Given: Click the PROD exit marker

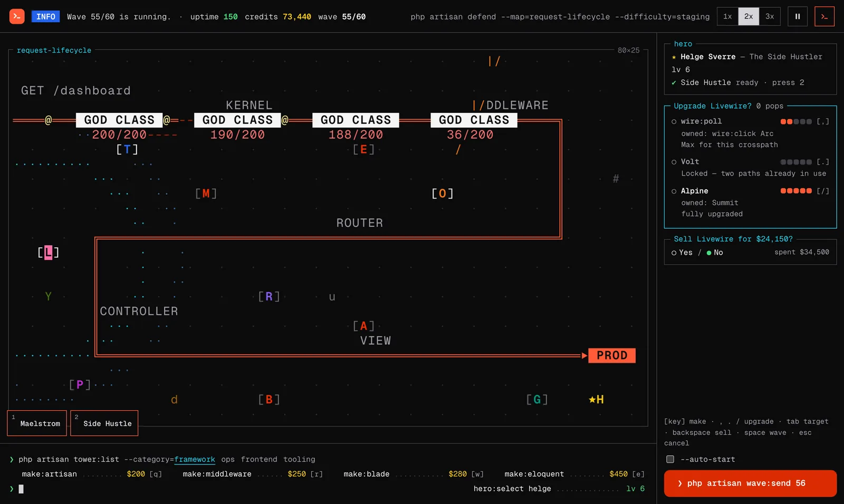Looking at the screenshot, I should (612, 355).
